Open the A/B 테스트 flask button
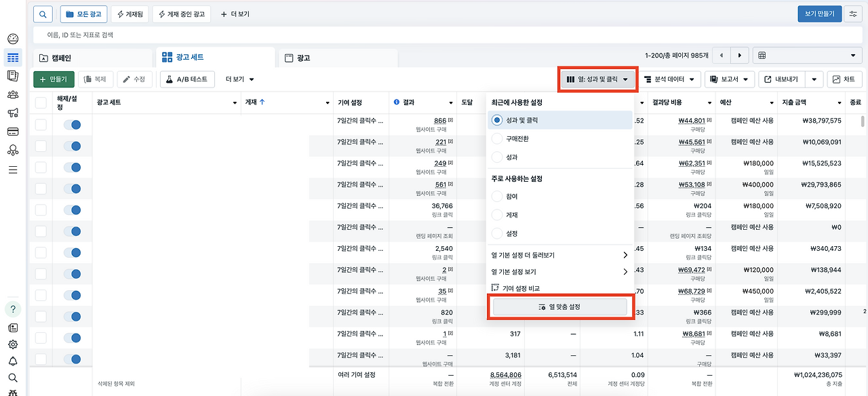The height and width of the screenshot is (396, 868). 188,79
